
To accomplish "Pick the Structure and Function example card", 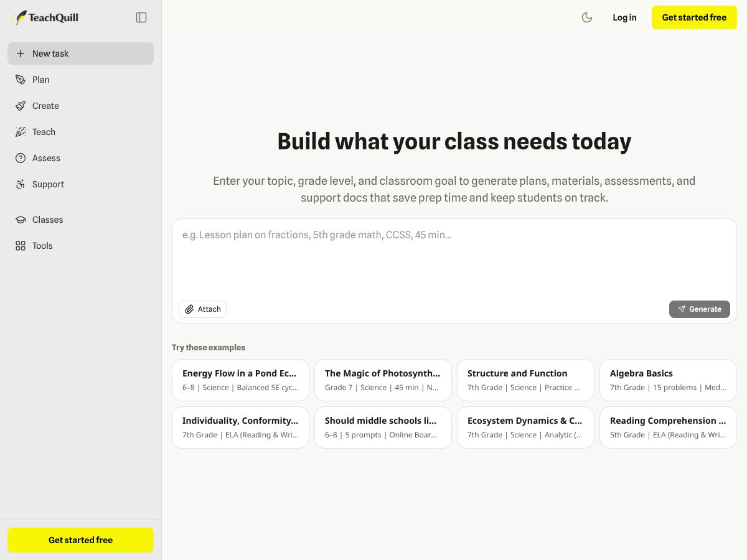I will pyautogui.click(x=525, y=380).
